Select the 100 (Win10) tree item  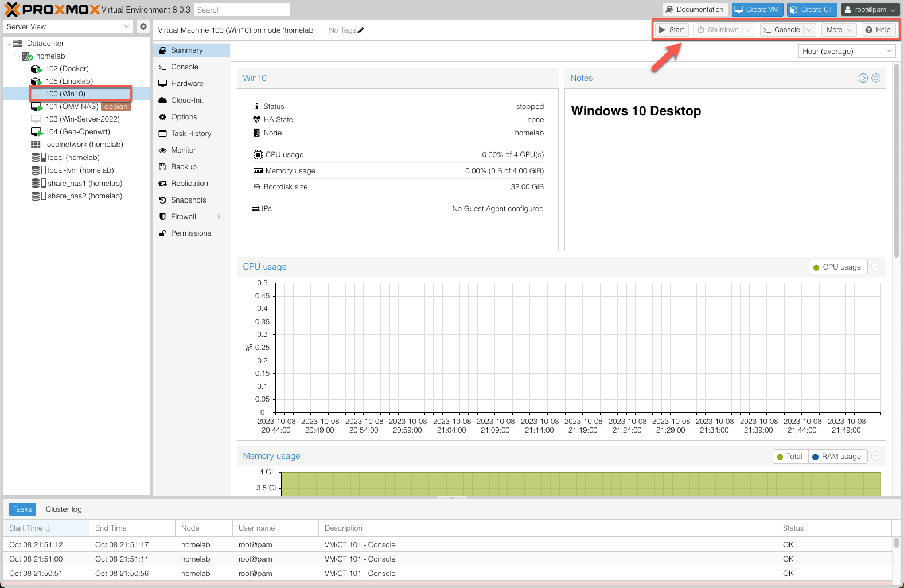[x=77, y=94]
